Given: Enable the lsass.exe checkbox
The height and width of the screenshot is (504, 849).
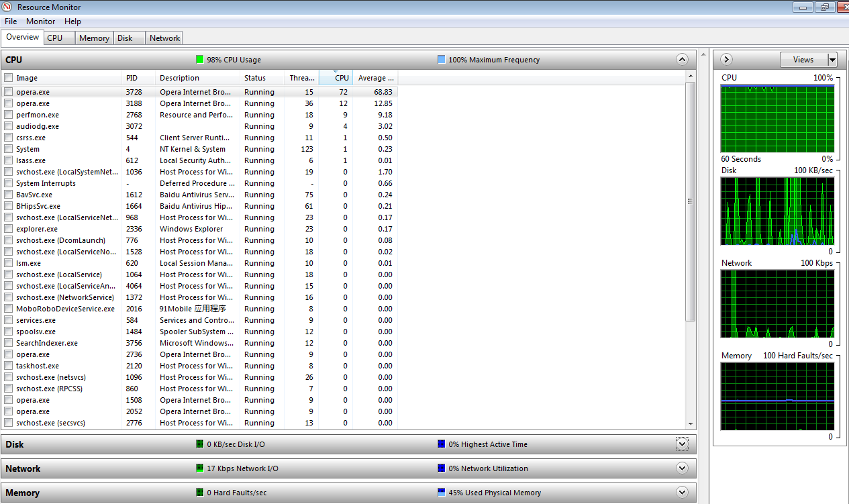Looking at the screenshot, I should [x=9, y=160].
